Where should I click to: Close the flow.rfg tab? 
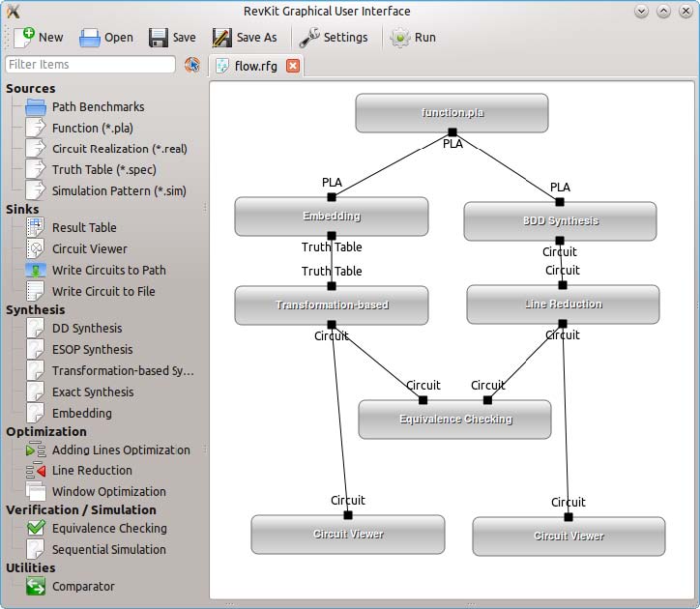tap(293, 66)
